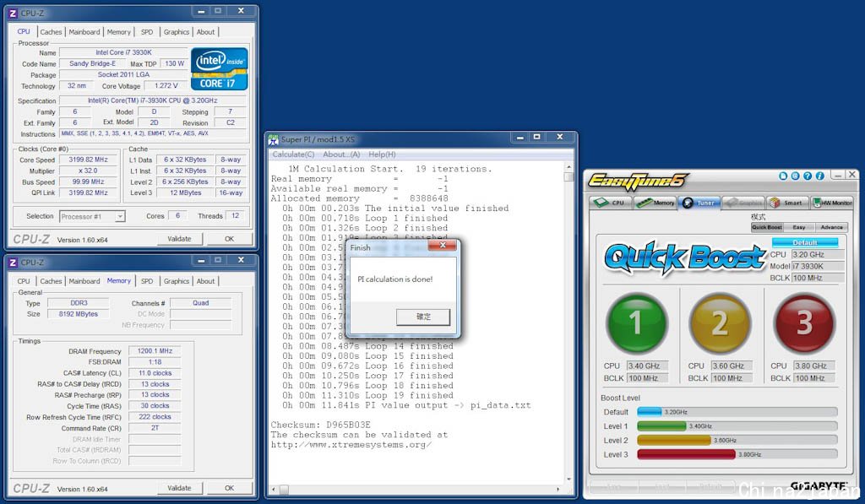Click the DRAM Frequency value 1200.1 MHz
Viewport: 865px width, 504px height.
pyautogui.click(x=155, y=350)
